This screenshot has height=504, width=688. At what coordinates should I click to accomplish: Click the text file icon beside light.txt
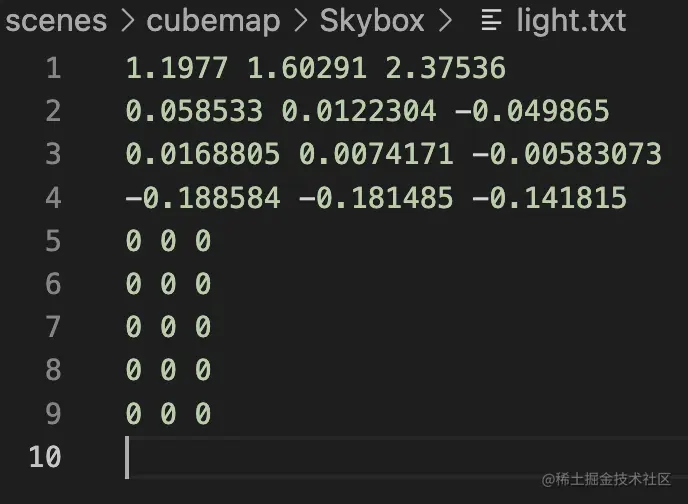pyautogui.click(x=491, y=21)
